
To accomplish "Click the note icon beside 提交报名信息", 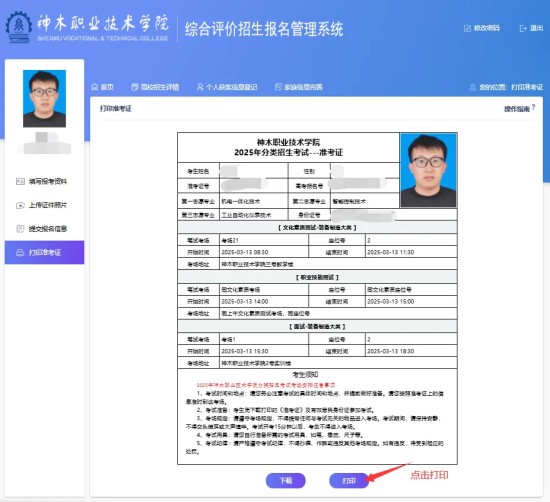I will [20, 229].
